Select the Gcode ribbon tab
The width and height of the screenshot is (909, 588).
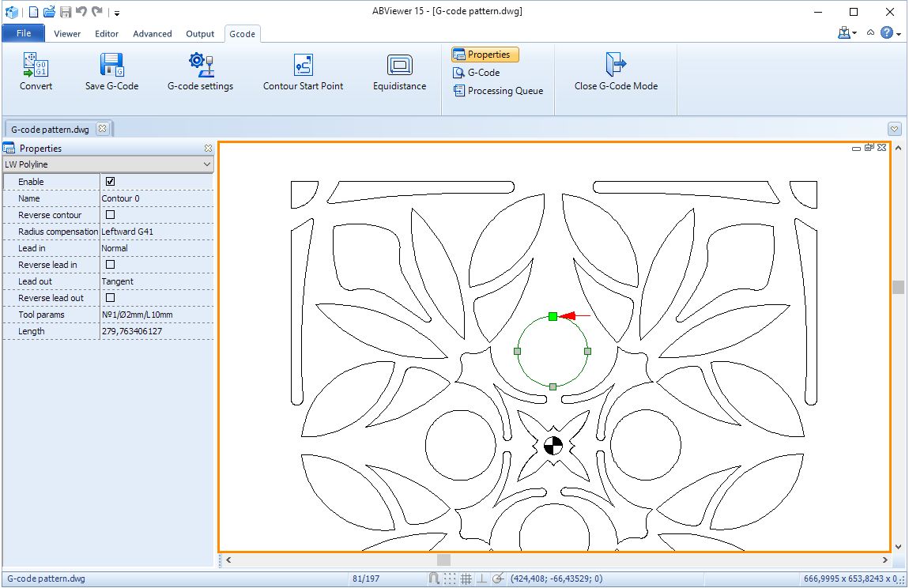(243, 34)
